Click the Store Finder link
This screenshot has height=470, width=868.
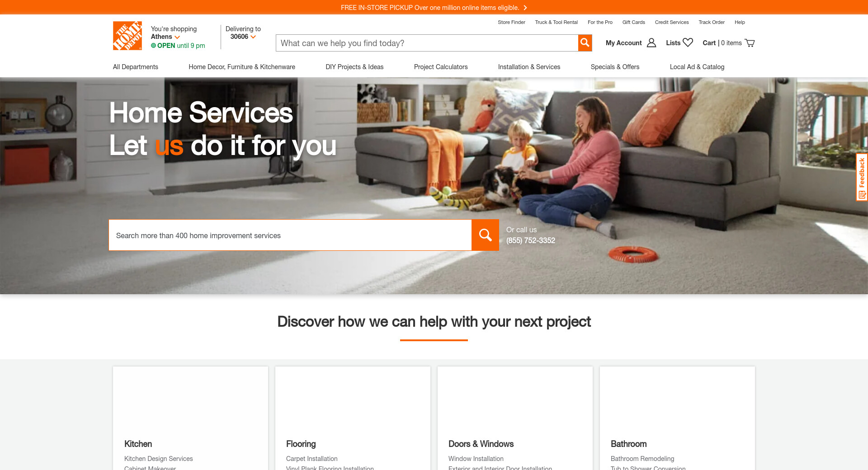[511, 22]
